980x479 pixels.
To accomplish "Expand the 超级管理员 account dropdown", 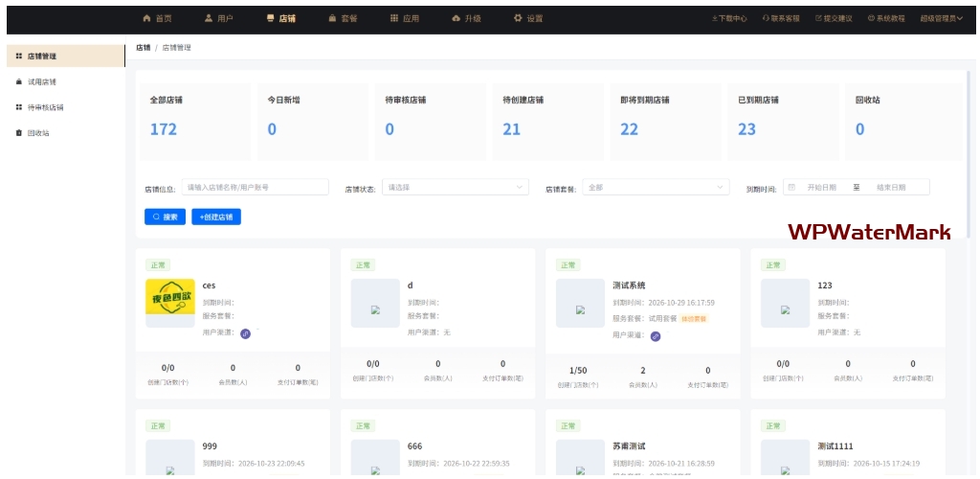I will coord(941,18).
